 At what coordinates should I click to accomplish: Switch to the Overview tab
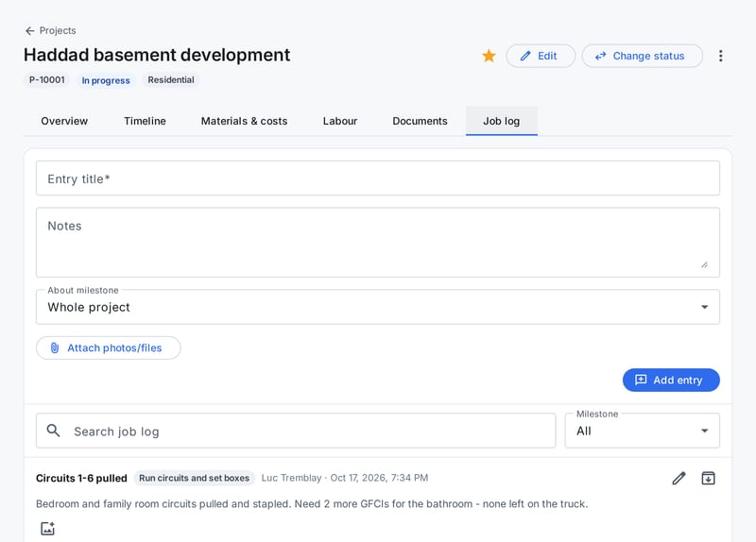[64, 121]
